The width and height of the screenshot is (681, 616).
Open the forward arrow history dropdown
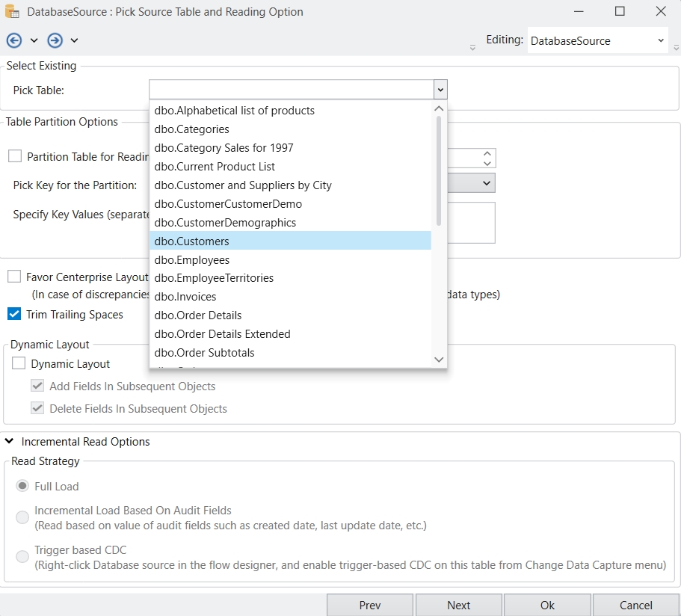(x=74, y=40)
